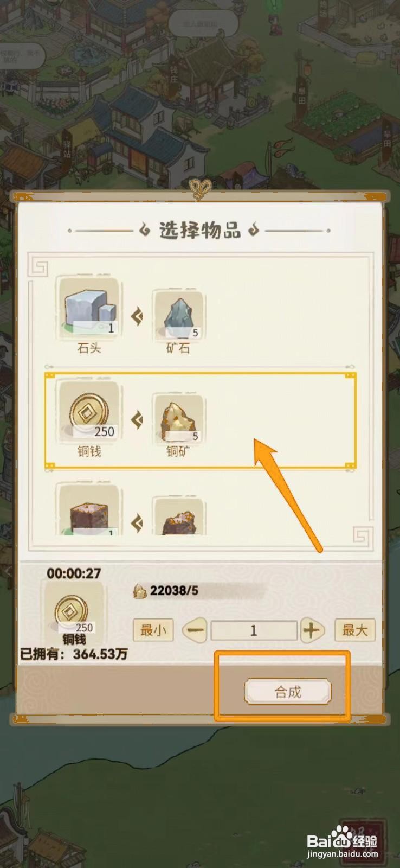The width and height of the screenshot is (400, 868).
Task: Decrease quantity with the minus button
Action: click(x=195, y=630)
